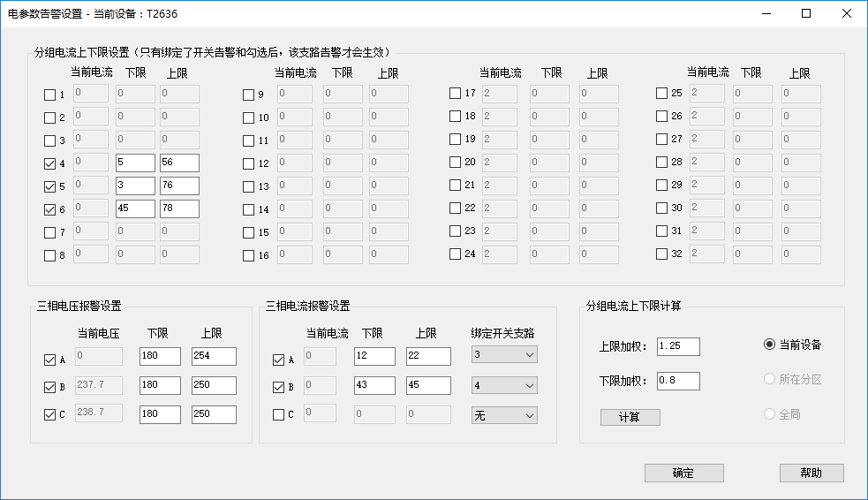Check the branch 17 checkbox
The width and height of the screenshot is (868, 500).
pyautogui.click(x=455, y=94)
